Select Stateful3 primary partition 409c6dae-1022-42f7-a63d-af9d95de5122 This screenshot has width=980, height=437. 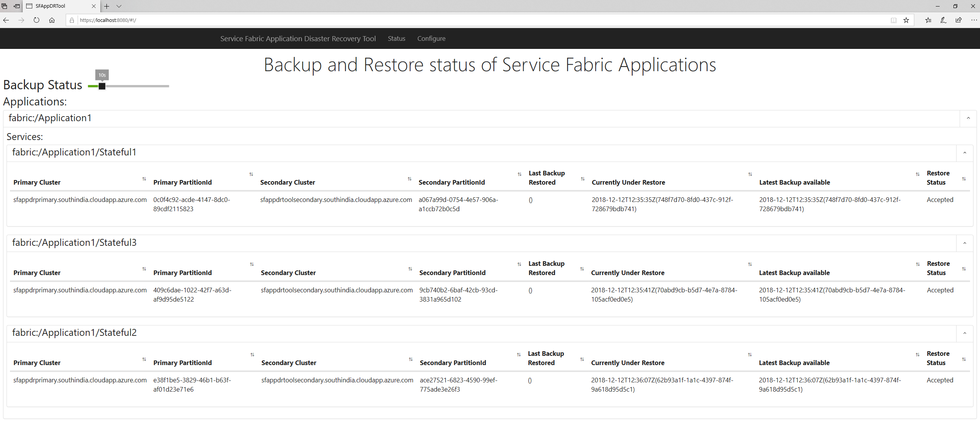192,295
